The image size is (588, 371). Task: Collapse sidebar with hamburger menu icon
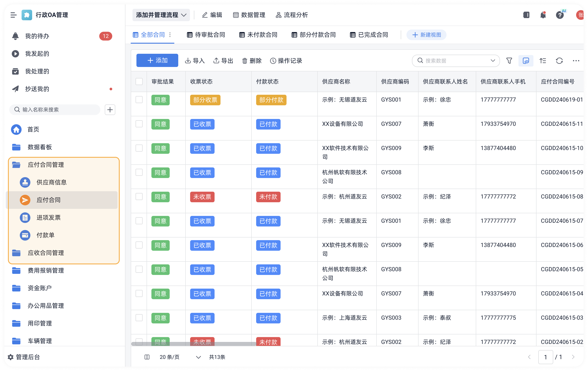[13, 15]
